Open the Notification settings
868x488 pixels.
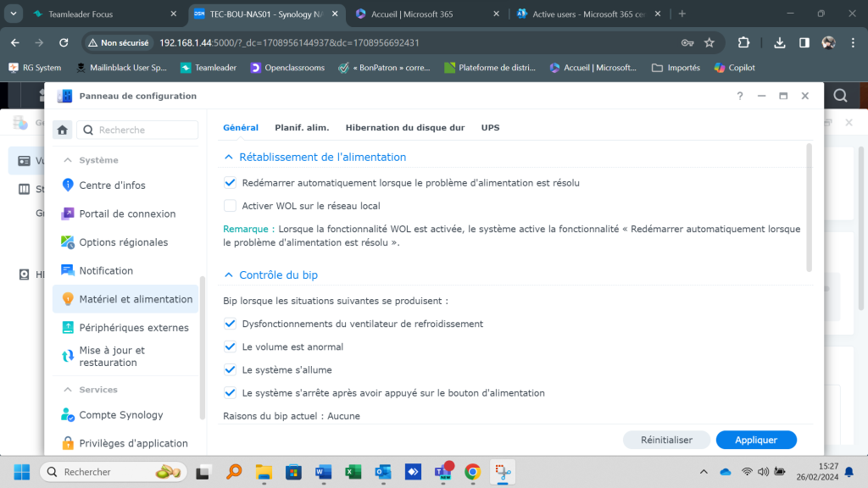point(106,271)
